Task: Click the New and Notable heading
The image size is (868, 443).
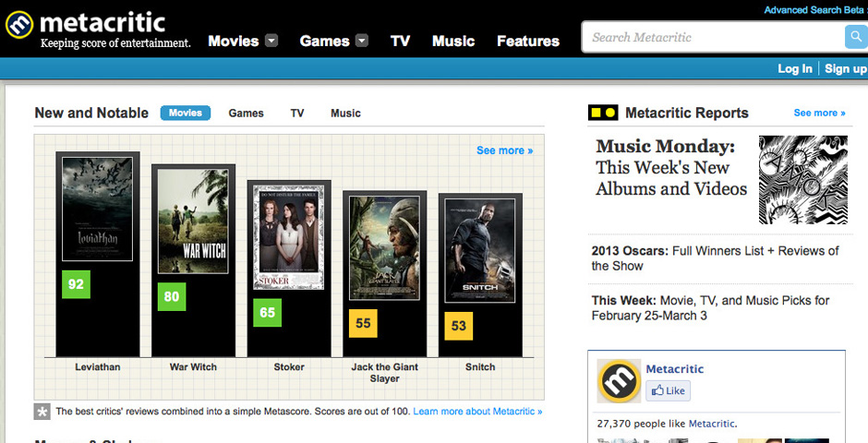Action: [x=91, y=113]
